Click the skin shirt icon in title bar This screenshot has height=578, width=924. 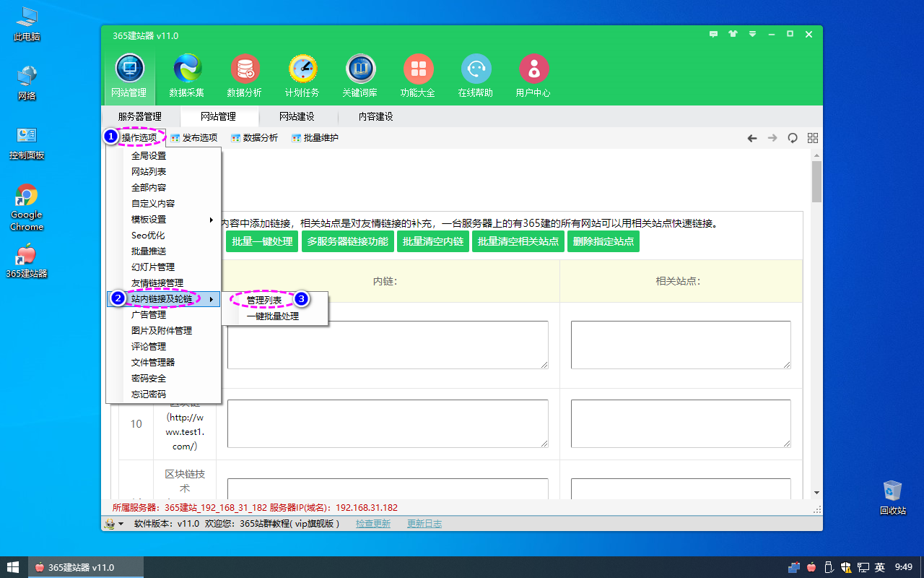point(733,34)
